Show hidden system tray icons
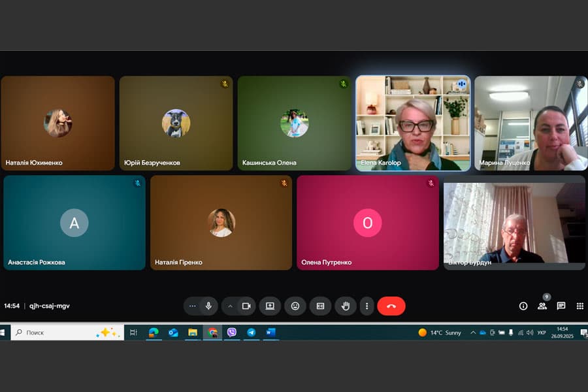The width and height of the screenshot is (588, 392). point(473,333)
